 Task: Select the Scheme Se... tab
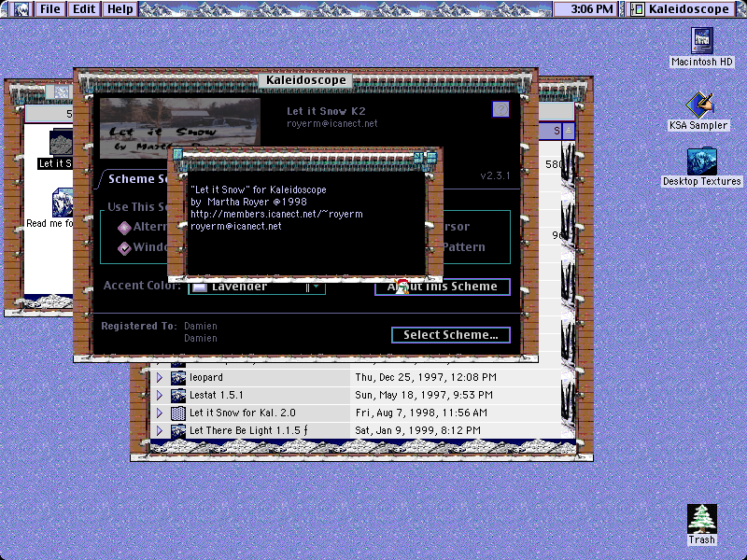click(x=135, y=179)
